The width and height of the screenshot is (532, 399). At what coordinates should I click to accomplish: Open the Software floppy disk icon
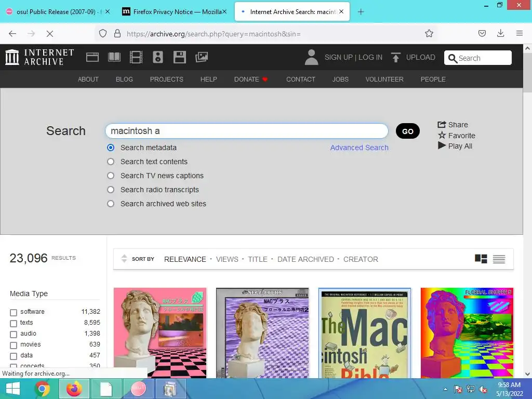point(179,57)
